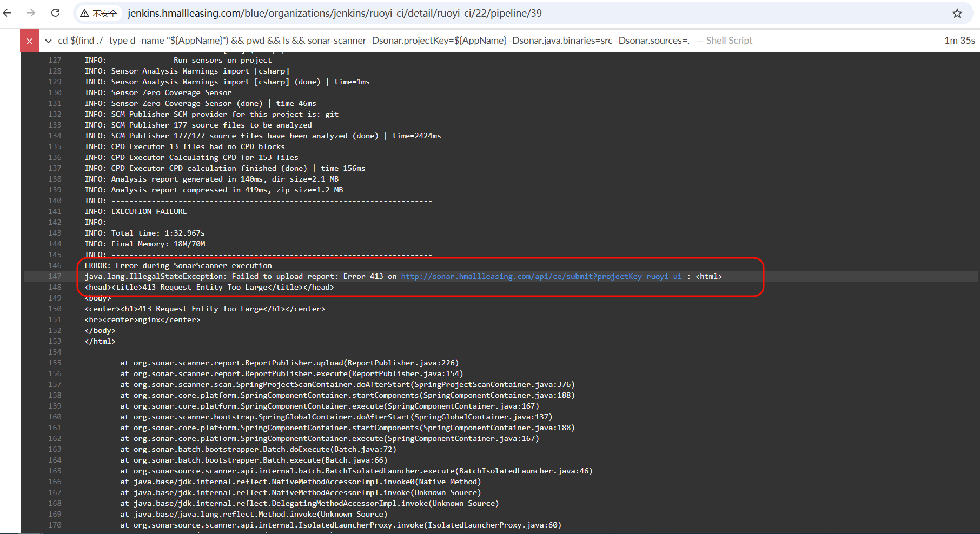This screenshot has height=534, width=980.
Task: Jump to log line number 127
Action: pyautogui.click(x=55, y=60)
